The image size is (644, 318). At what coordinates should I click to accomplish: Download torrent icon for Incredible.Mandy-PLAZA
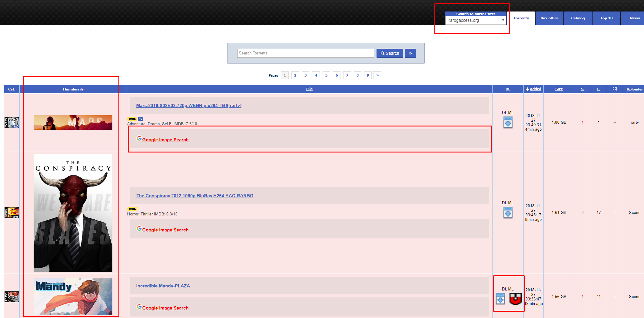500,299
